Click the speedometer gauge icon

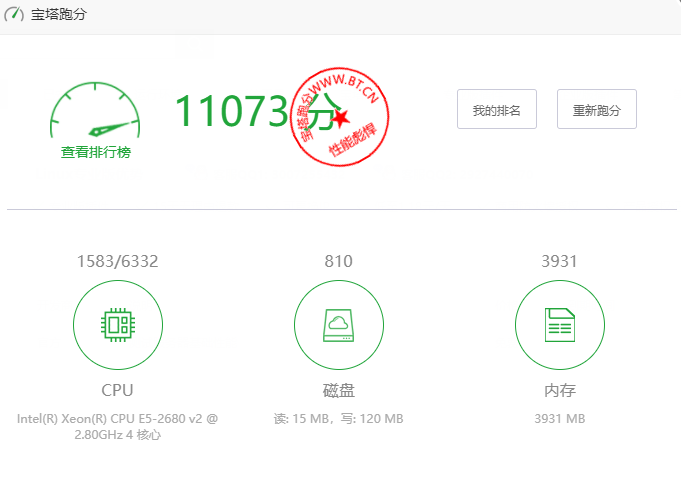pyautogui.click(x=95, y=114)
